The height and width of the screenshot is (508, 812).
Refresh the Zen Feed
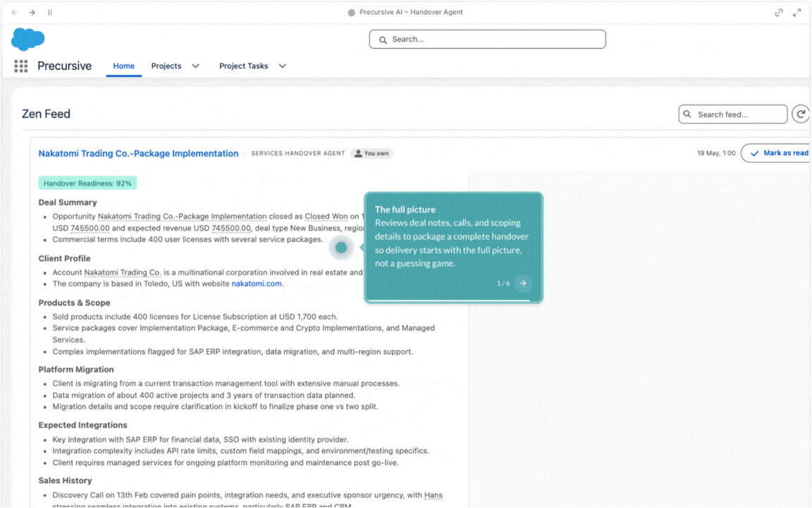point(801,114)
